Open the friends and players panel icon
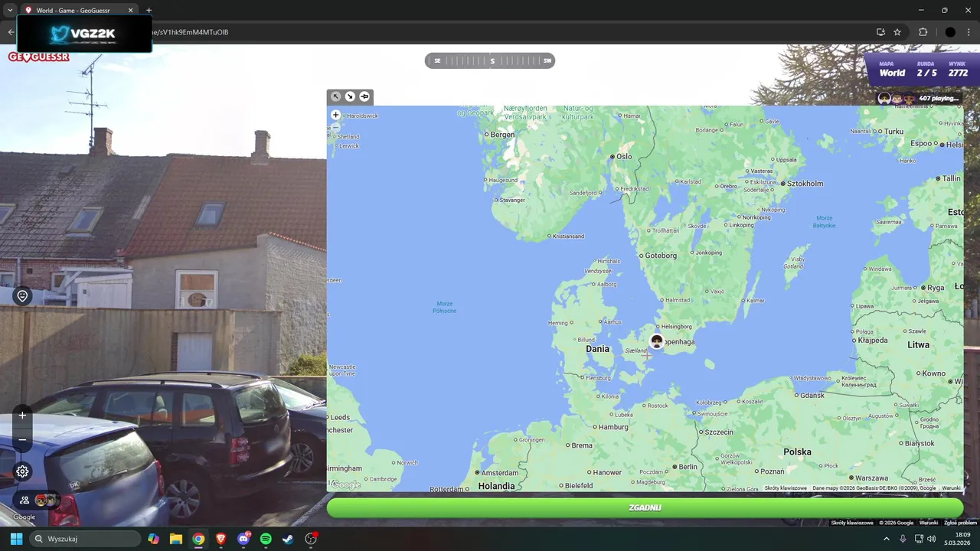This screenshot has width=980, height=551. tap(24, 500)
